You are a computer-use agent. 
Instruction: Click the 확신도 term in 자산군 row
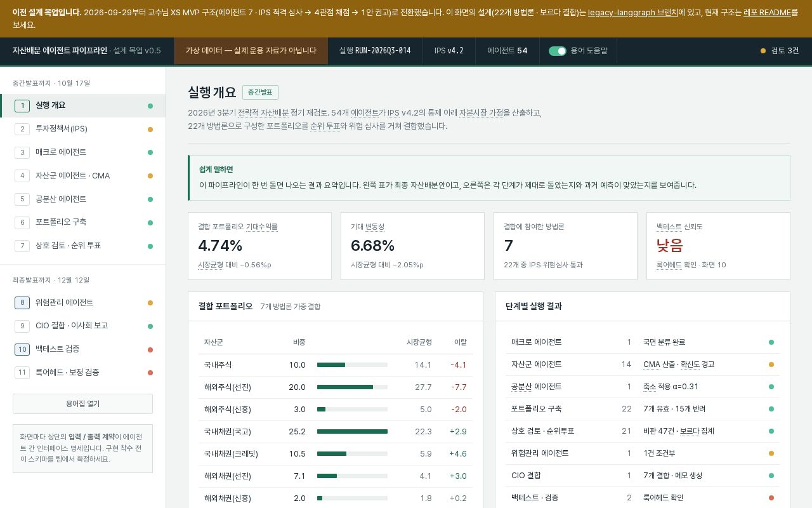pyautogui.click(x=690, y=364)
